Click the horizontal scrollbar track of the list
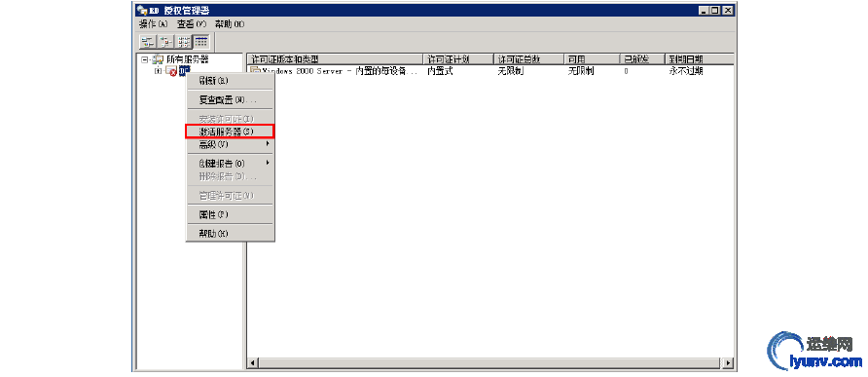This screenshot has width=868, height=377. (x=491, y=363)
